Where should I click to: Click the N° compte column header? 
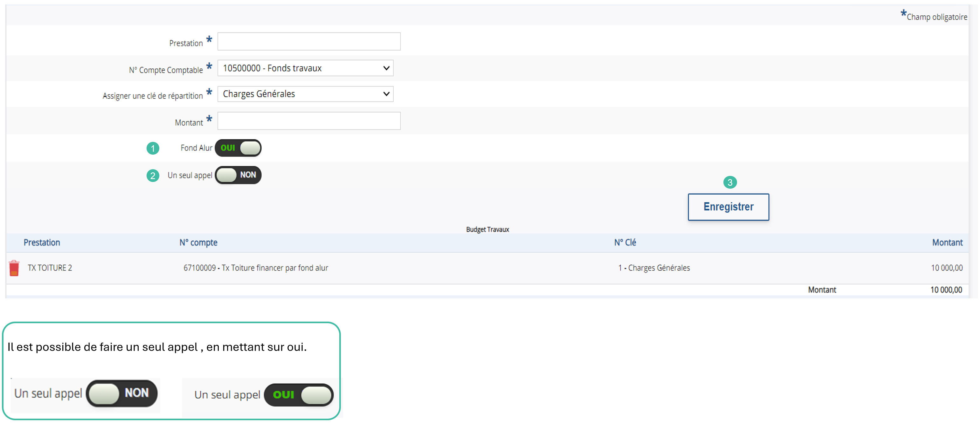[x=198, y=243]
